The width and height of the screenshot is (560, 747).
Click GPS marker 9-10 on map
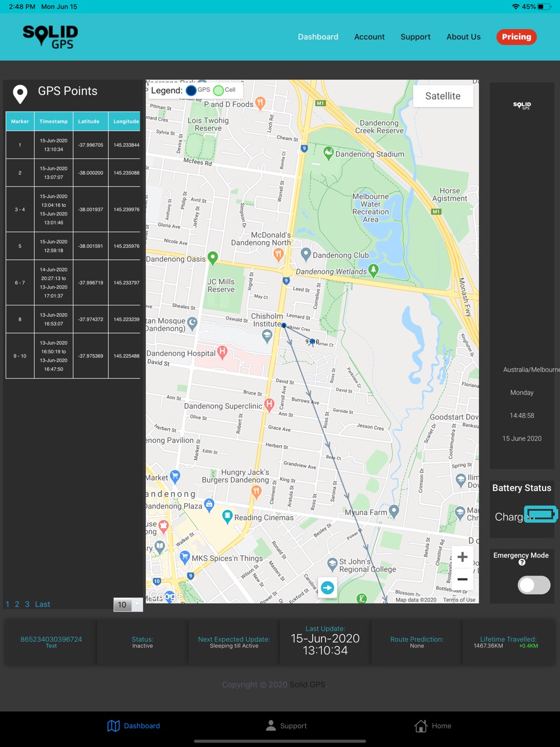click(312, 342)
